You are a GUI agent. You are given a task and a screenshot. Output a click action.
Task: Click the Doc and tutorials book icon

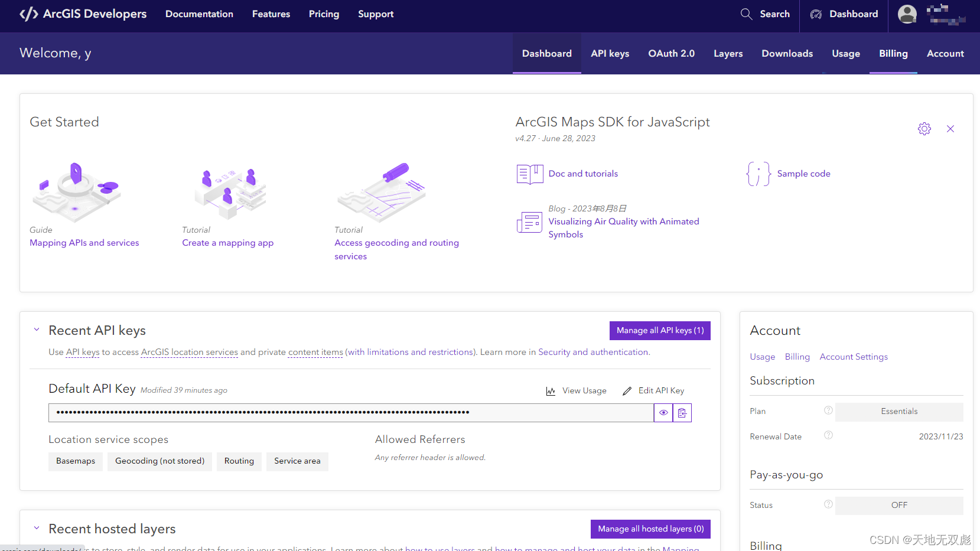(x=529, y=173)
